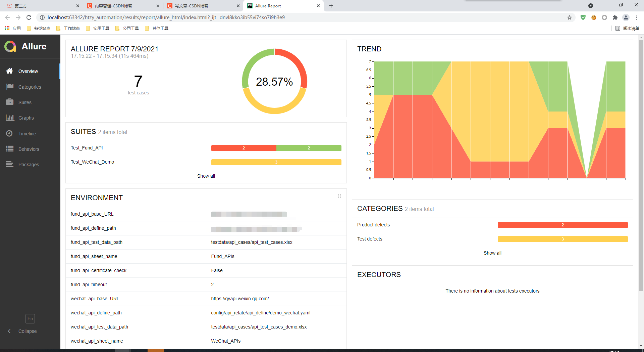The height and width of the screenshot is (352, 644).
Task: Open the Packages section
Action: [30, 165]
